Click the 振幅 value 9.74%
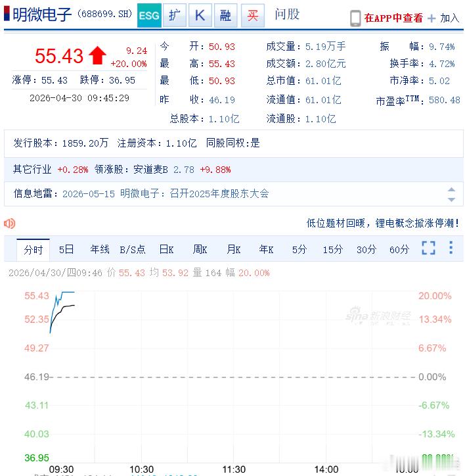This screenshot has height=476, width=465. point(441,47)
